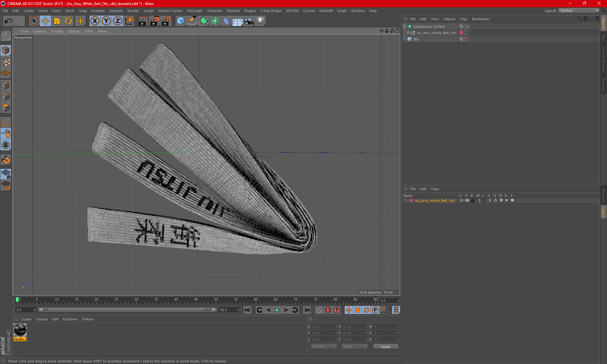The width and height of the screenshot is (607, 364).
Task: Toggle Y axis lock
Action: 106,21
